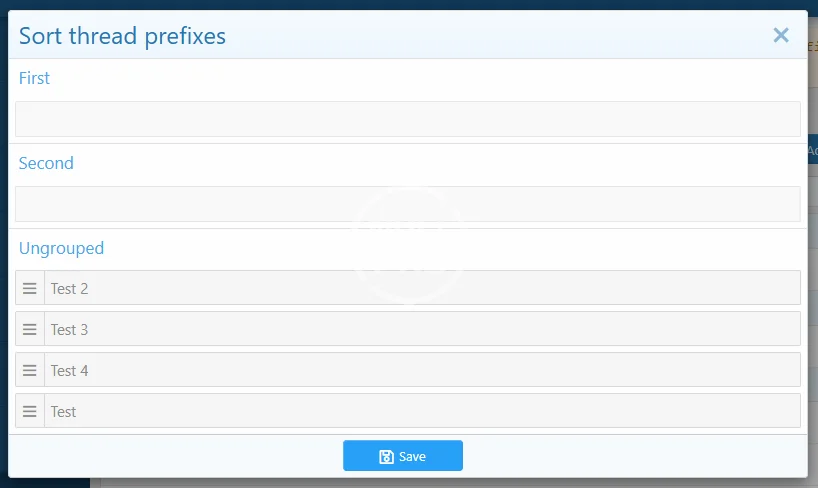Select the Test 2 prefix row
Image resolution: width=818 pixels, height=488 pixels.
point(421,288)
